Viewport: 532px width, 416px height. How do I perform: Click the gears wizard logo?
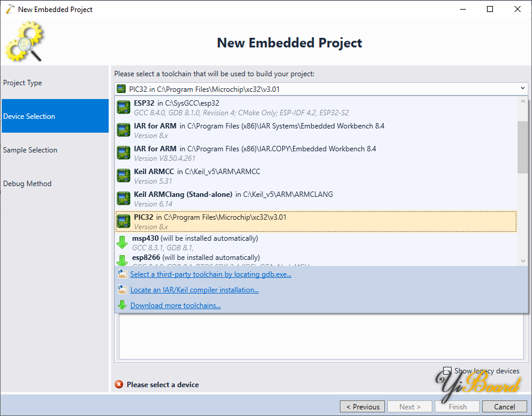(x=24, y=41)
